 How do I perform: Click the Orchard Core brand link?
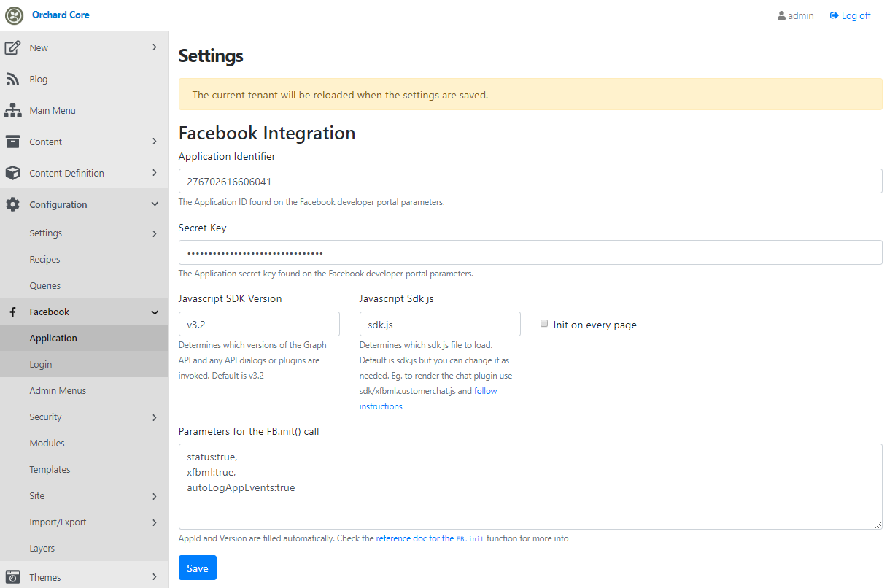pos(61,15)
